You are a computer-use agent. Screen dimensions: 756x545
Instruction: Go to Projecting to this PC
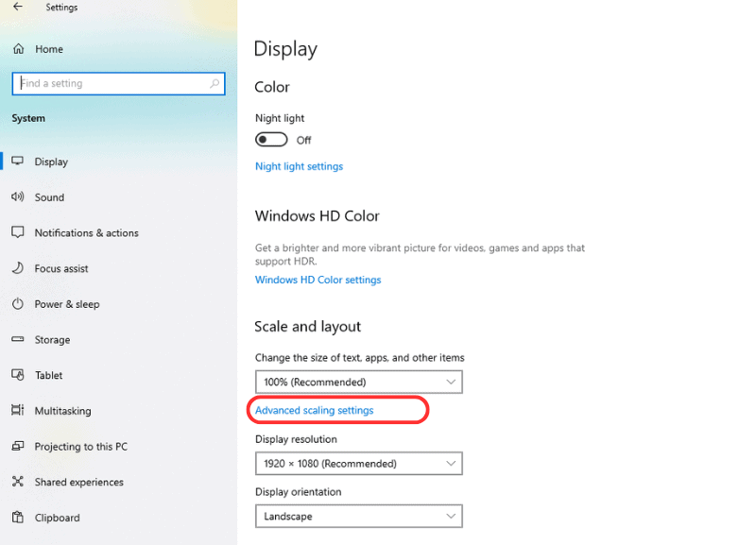point(80,447)
